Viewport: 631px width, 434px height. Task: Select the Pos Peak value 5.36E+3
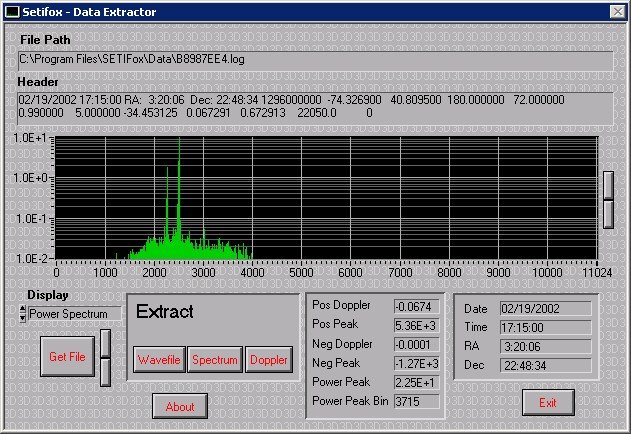[417, 326]
